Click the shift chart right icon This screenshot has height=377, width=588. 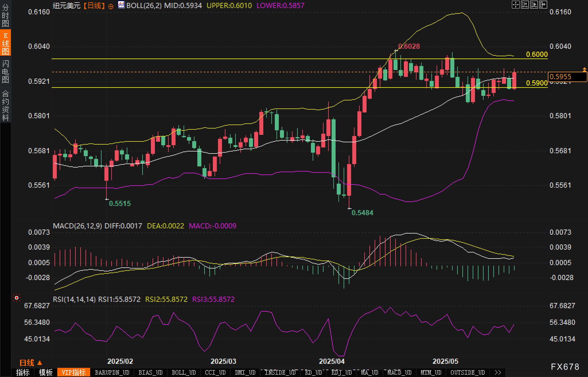(534, 5)
